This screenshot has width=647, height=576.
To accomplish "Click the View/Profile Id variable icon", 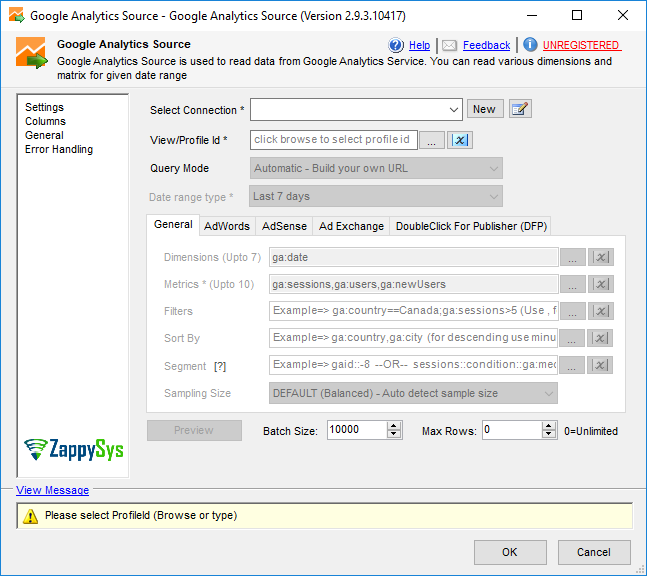I will [x=460, y=140].
